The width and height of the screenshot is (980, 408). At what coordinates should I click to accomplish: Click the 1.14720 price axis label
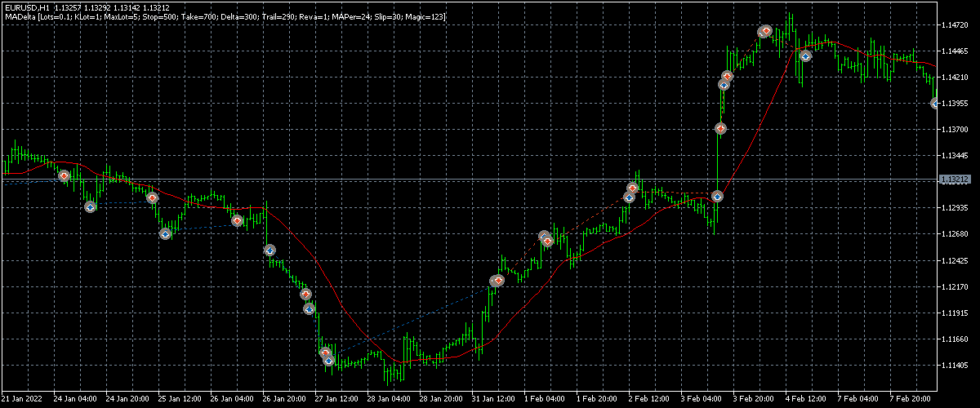[x=955, y=26]
